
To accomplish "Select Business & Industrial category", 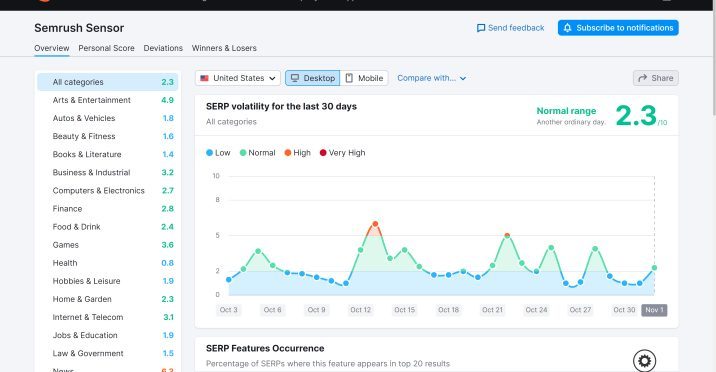I will 108,173.
